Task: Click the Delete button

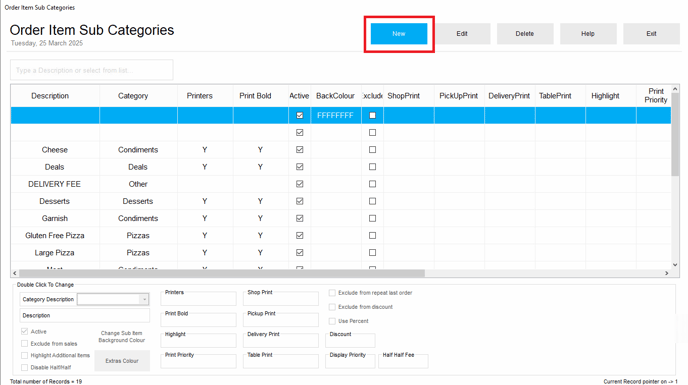Action: click(x=525, y=34)
